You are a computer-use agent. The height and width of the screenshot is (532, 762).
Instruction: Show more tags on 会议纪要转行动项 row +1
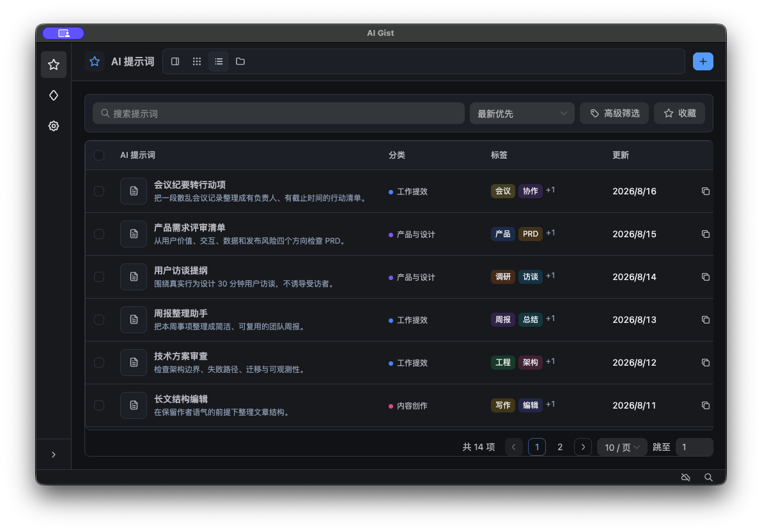point(550,190)
